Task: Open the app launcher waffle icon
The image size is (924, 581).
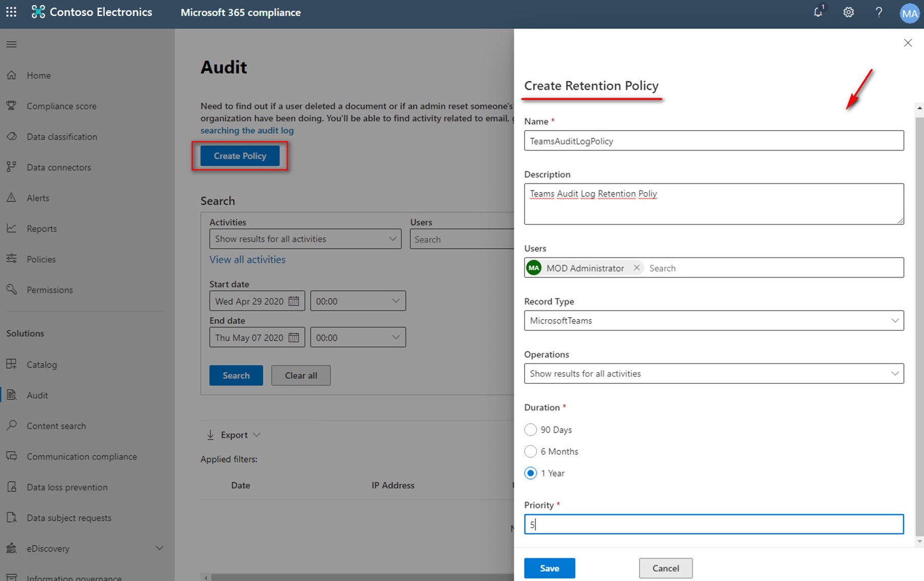Action: (11, 12)
